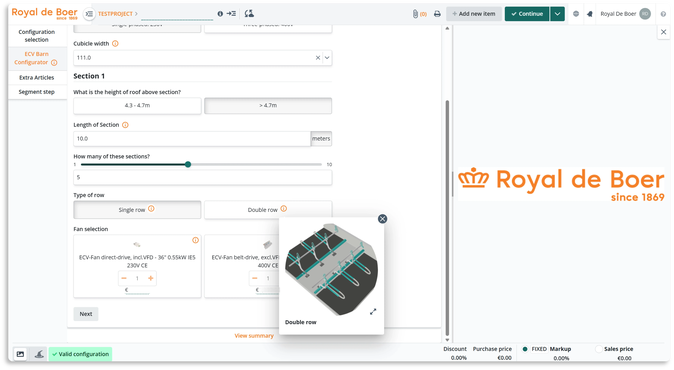Image resolution: width=674 pixels, height=370 pixels.
Task: Open View summary link
Action: click(254, 336)
